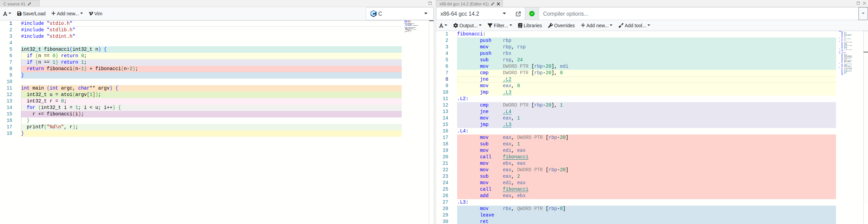Click the .L4 label link in assembly
Screen dimensions: 868x224
click(507, 112)
